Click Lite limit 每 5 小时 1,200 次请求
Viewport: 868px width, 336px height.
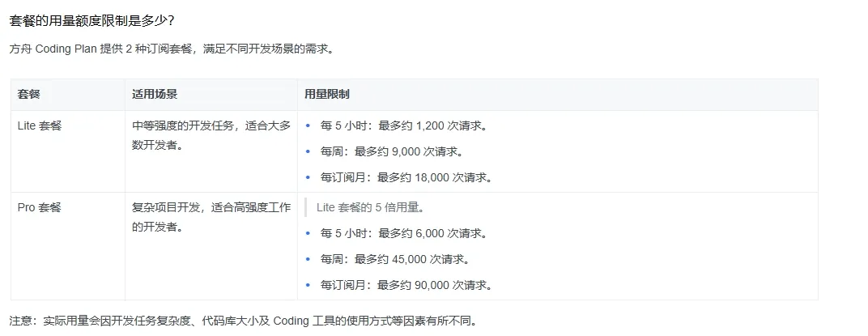pos(404,125)
